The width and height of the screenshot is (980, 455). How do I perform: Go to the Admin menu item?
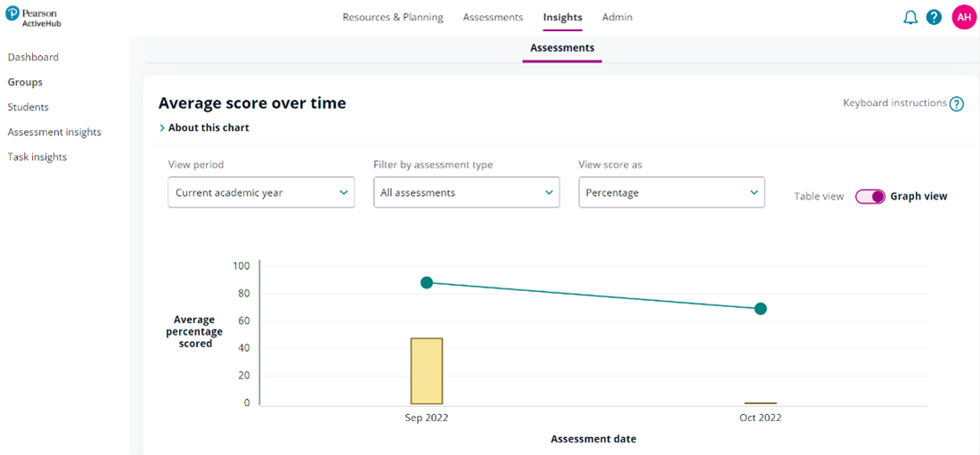click(x=617, y=18)
